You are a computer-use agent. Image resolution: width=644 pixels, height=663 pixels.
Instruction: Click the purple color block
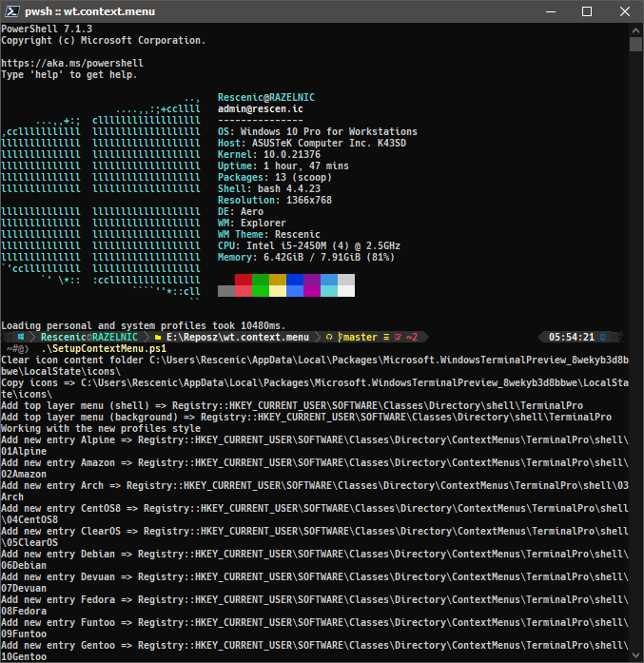pos(312,280)
